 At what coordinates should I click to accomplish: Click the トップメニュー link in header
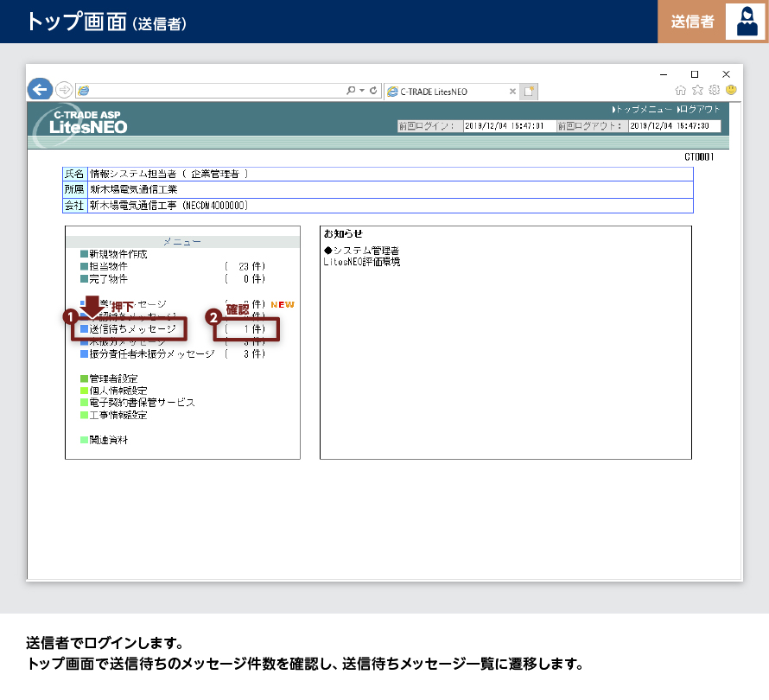(x=642, y=110)
